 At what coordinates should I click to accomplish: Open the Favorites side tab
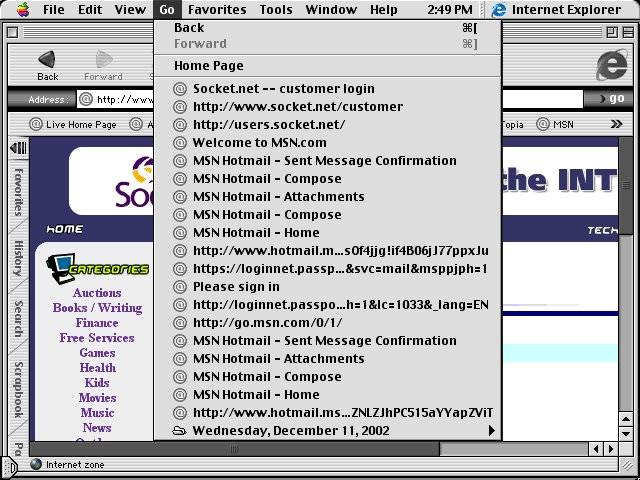pos(18,193)
